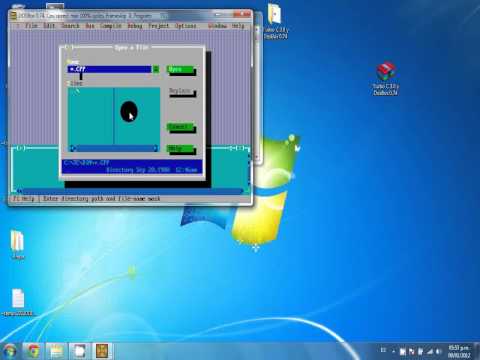Open the Run menu
480x360 pixels.
pos(90,26)
